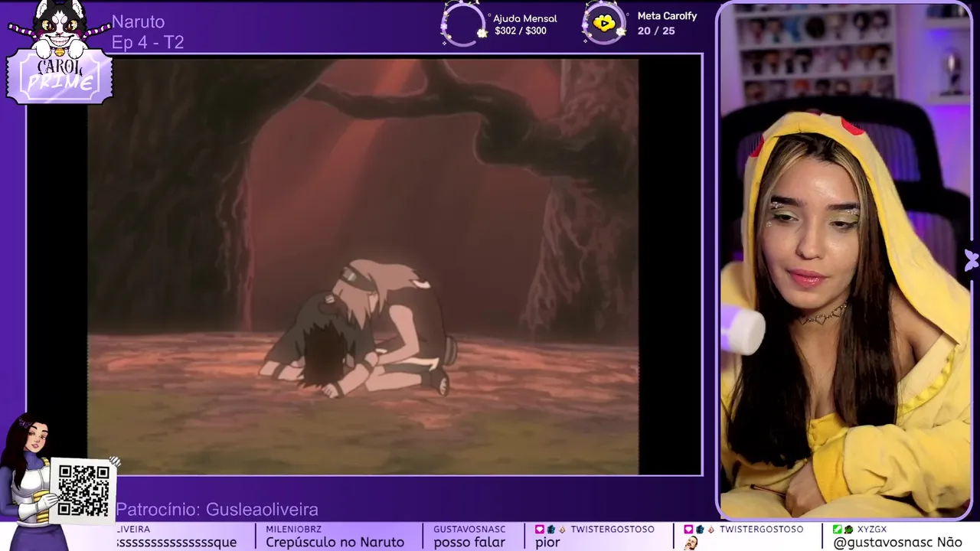Click the 'Crepúsculo no Naruto' chat message
Image resolution: width=980 pixels, height=551 pixels.
tap(335, 543)
